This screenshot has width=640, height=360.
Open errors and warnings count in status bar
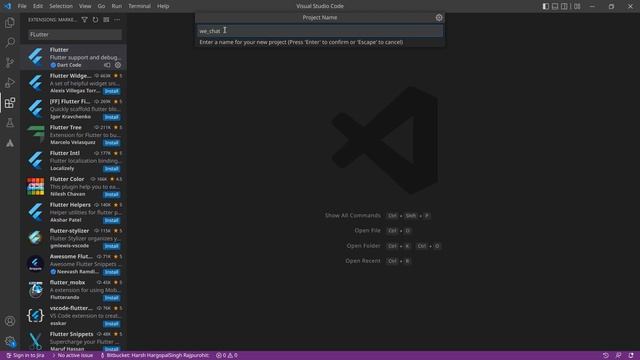click(x=227, y=356)
